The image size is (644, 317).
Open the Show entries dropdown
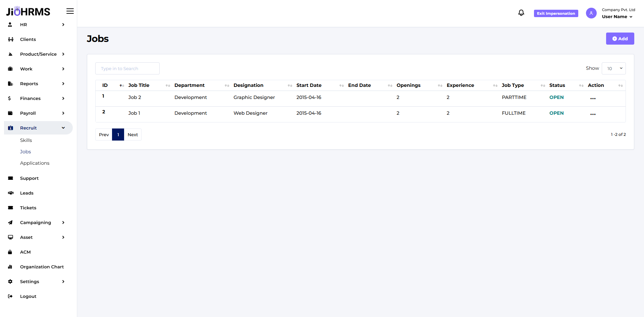(613, 68)
